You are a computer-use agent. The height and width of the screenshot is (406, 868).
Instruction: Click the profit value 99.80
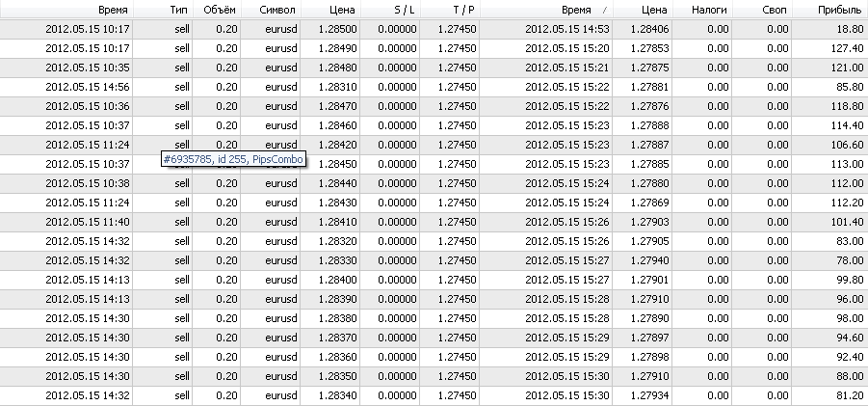(851, 280)
